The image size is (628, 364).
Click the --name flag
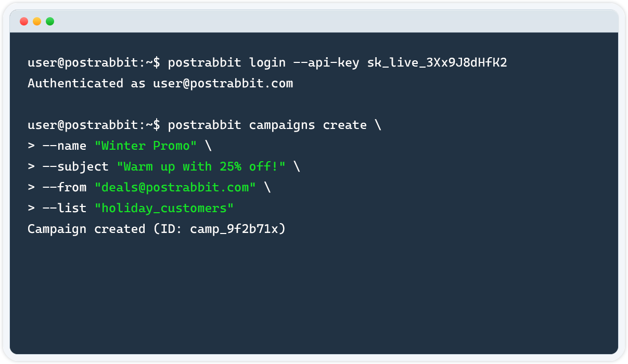(64, 146)
